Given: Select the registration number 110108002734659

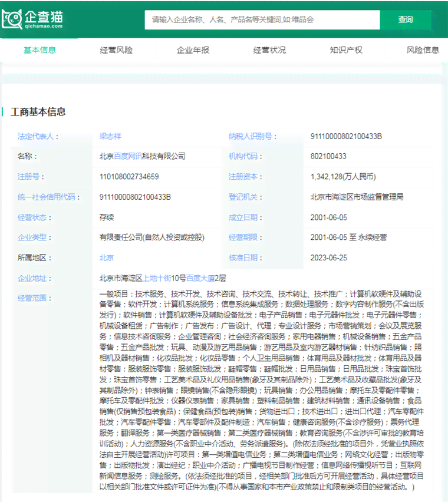Looking at the screenshot, I should coord(129,177).
